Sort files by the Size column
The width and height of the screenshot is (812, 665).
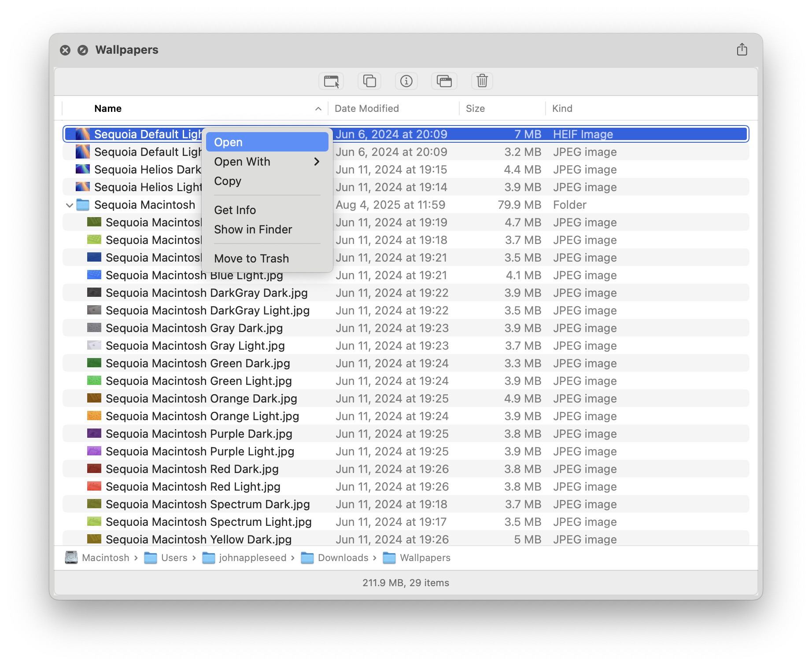(x=475, y=108)
